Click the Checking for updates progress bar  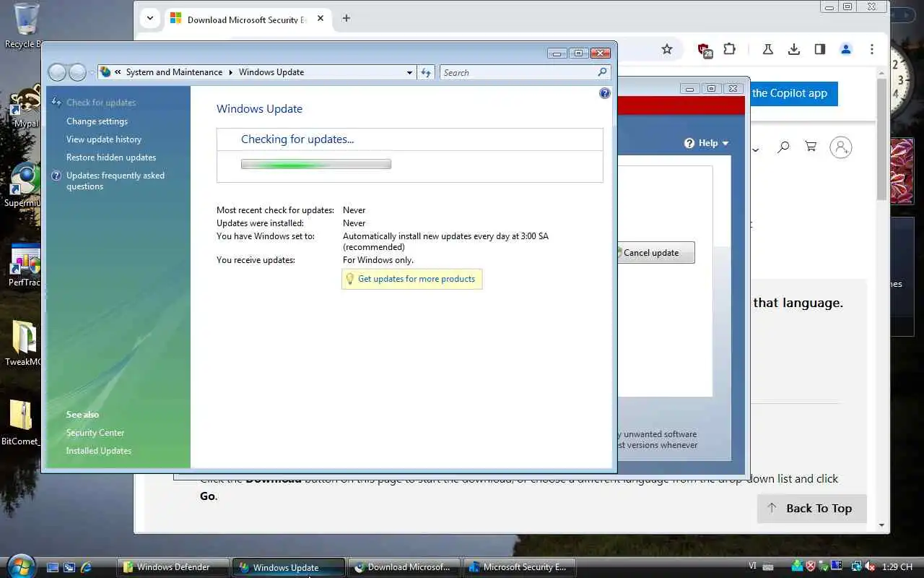tap(316, 165)
